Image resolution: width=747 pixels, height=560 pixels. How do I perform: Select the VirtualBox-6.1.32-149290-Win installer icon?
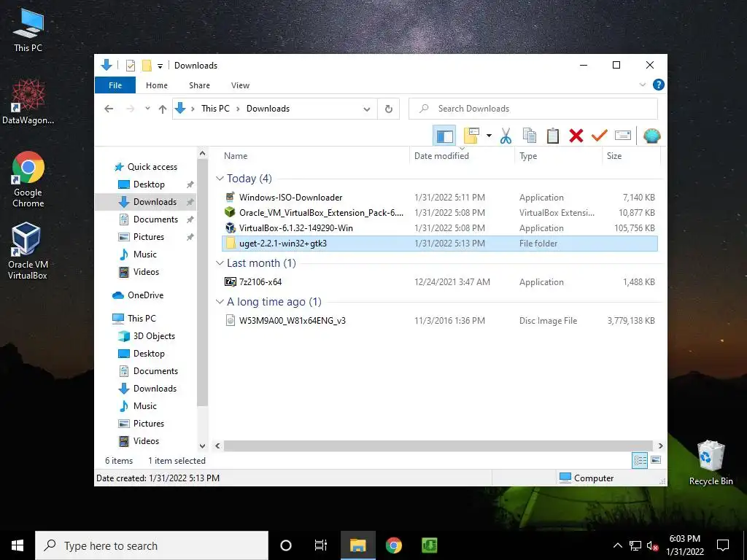pyautogui.click(x=230, y=227)
